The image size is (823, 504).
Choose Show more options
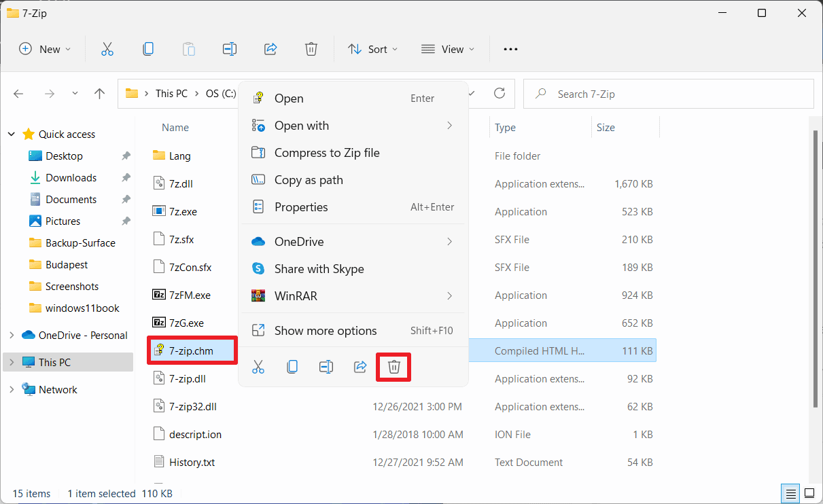(325, 331)
